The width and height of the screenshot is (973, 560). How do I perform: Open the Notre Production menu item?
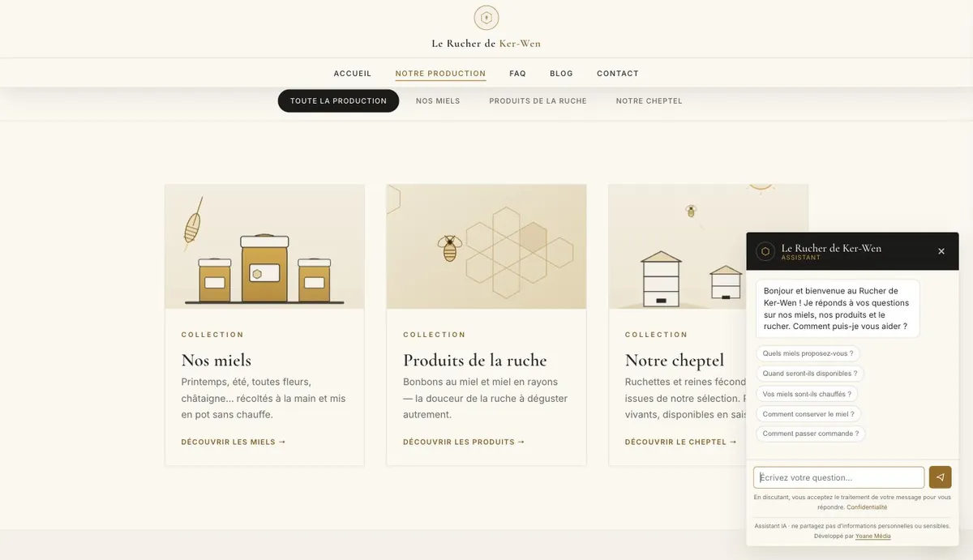440,74
